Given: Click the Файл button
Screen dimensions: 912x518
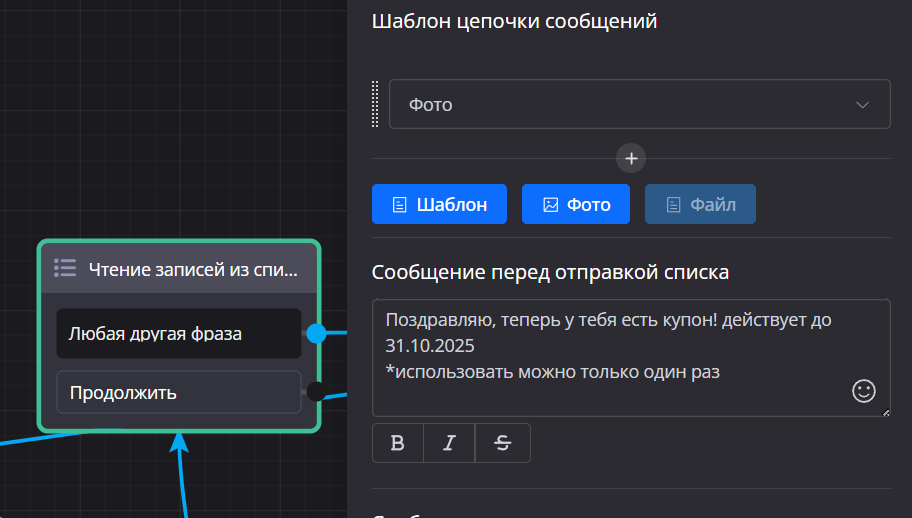Looking at the screenshot, I should pos(700,204).
